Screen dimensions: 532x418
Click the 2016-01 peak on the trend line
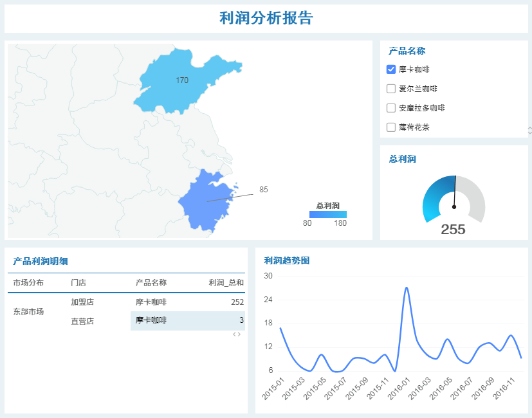pyautogui.click(x=407, y=288)
